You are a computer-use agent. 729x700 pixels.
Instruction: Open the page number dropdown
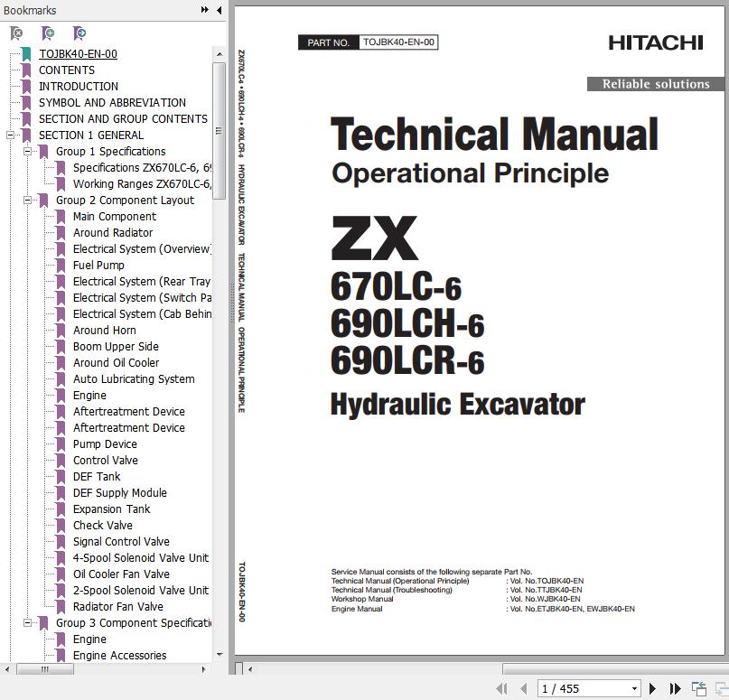(x=634, y=688)
